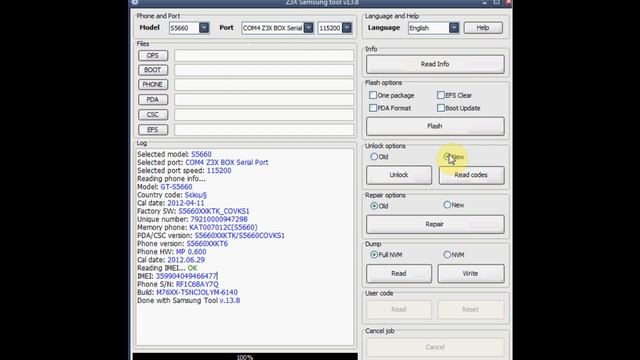Click the EFS file button

pyautogui.click(x=153, y=130)
